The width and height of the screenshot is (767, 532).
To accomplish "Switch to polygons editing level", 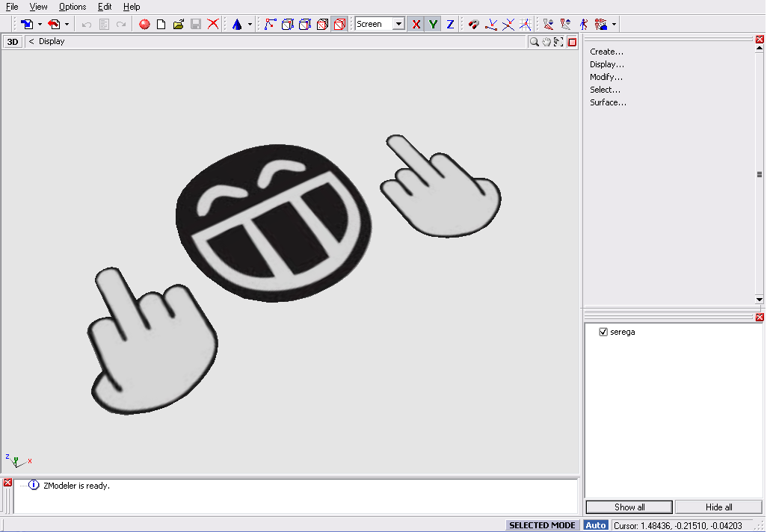I will tap(305, 24).
